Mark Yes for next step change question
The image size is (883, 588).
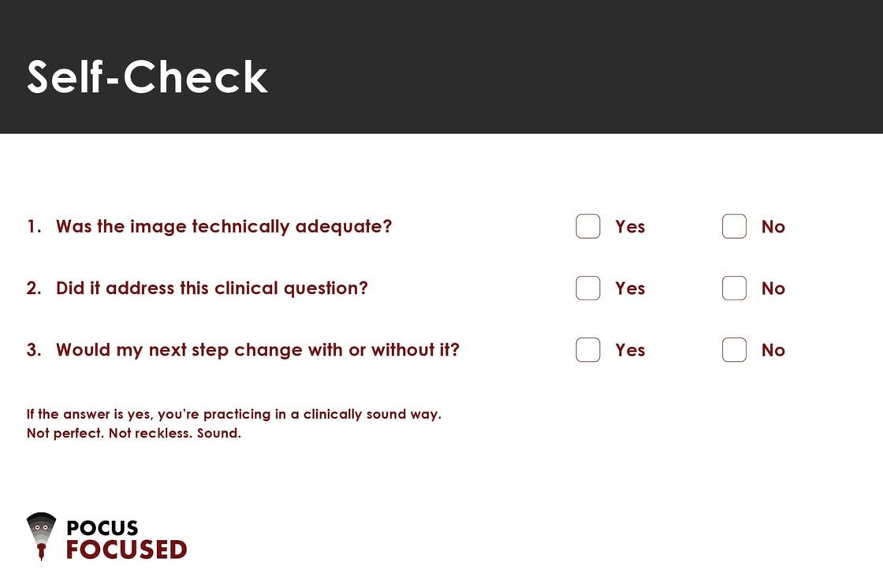[588, 350]
